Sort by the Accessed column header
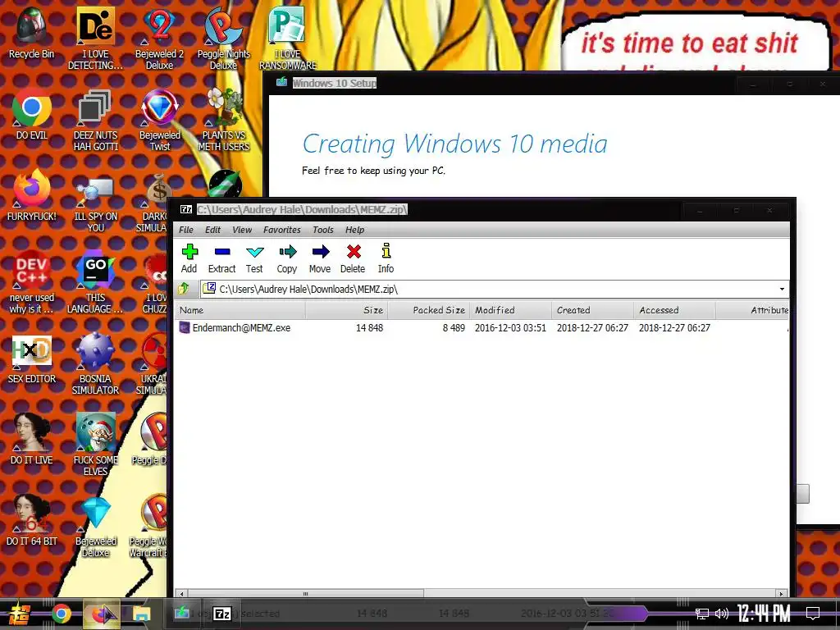840x630 pixels. click(x=674, y=310)
